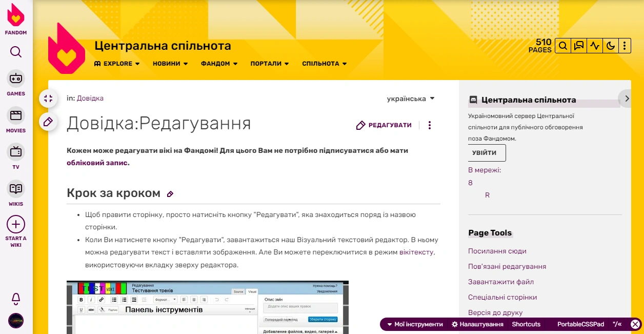Click the large wiki community logo

pos(67,48)
